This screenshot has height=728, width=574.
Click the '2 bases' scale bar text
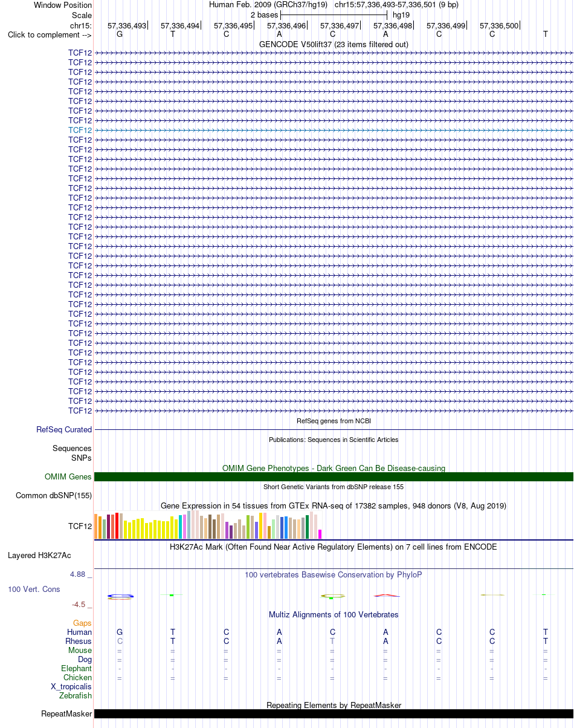point(264,15)
